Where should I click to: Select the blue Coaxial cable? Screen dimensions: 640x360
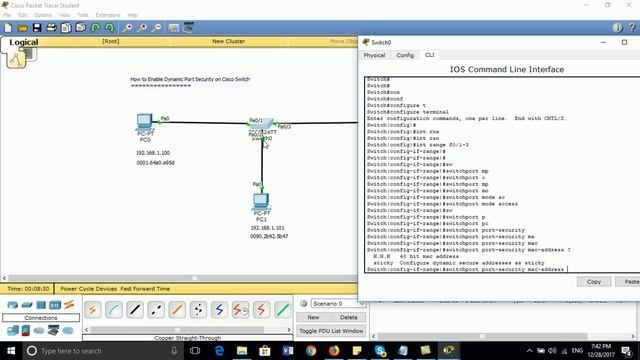[x=219, y=310]
